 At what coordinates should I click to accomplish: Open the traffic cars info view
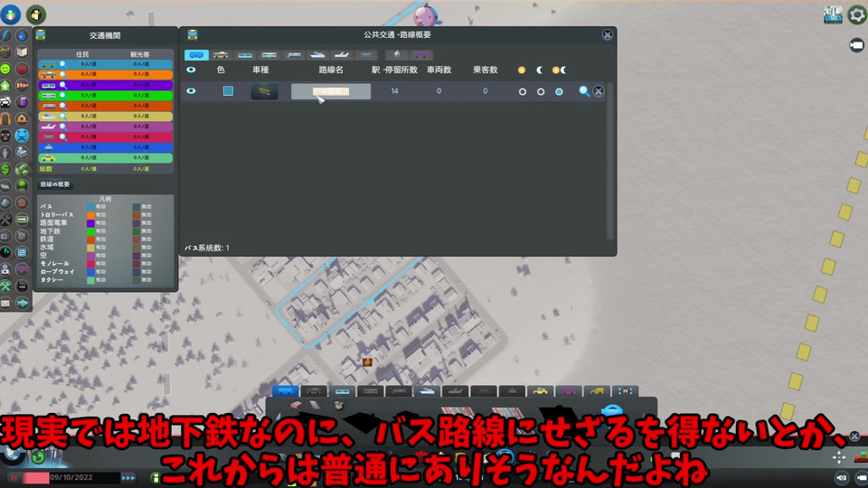pos(5,102)
